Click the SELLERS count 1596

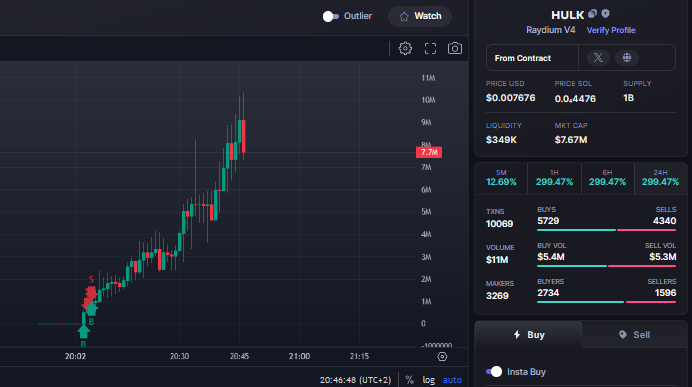(665, 293)
